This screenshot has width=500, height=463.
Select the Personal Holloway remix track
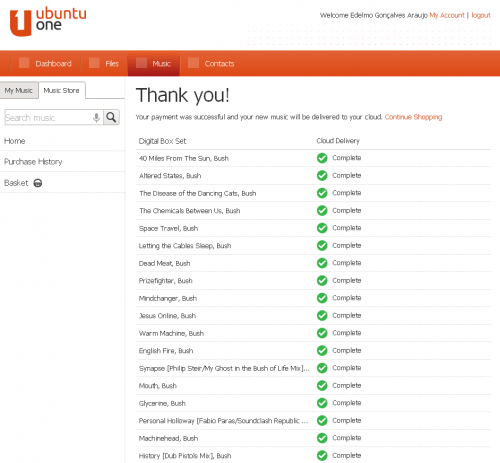[223, 421]
